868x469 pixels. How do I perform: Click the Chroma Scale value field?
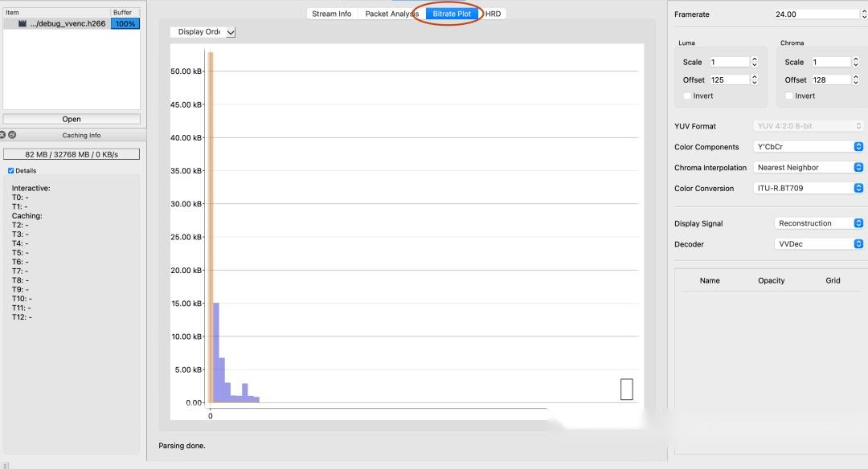click(831, 62)
